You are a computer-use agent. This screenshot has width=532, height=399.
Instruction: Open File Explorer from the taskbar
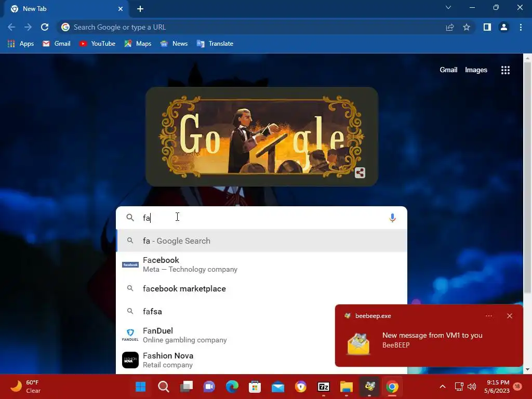[347, 387]
